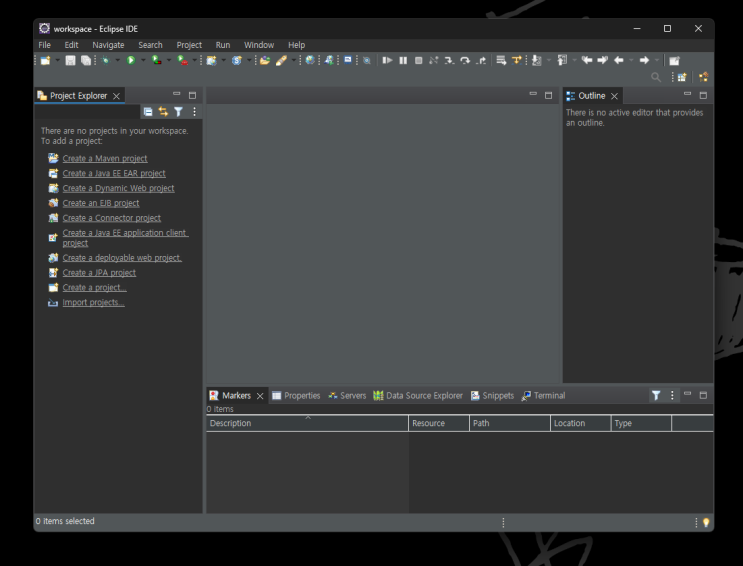
Task: Maximize the Outline view panel
Action: pos(702,95)
